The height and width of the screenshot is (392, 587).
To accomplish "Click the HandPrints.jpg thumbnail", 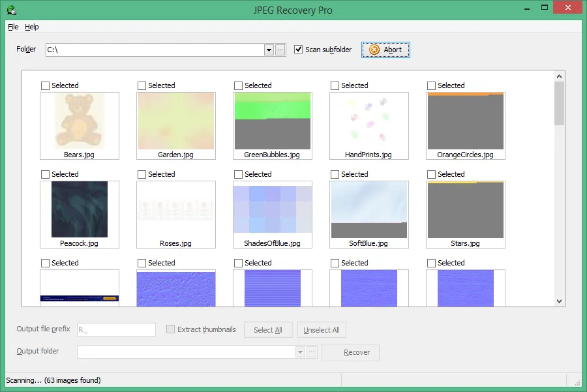I will (369, 121).
